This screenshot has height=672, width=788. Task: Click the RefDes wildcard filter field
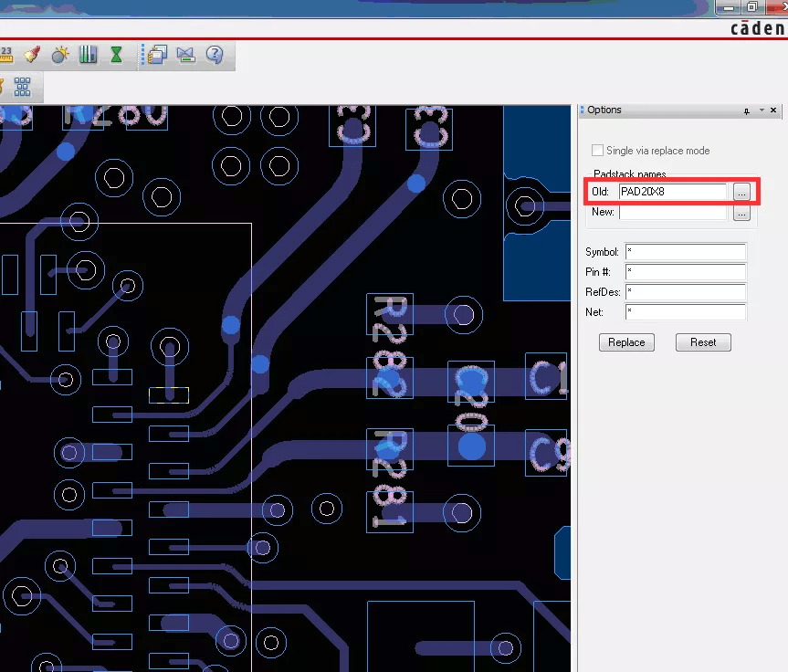686,291
